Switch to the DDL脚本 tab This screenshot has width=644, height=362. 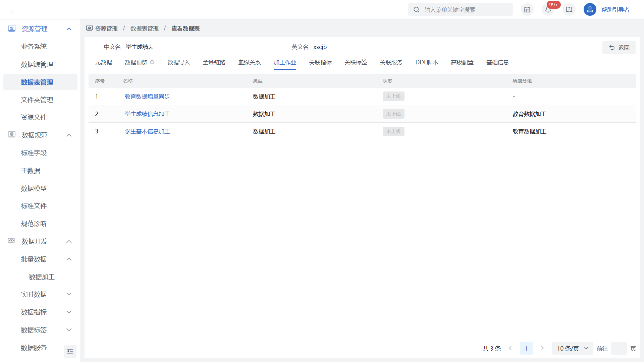(x=427, y=62)
